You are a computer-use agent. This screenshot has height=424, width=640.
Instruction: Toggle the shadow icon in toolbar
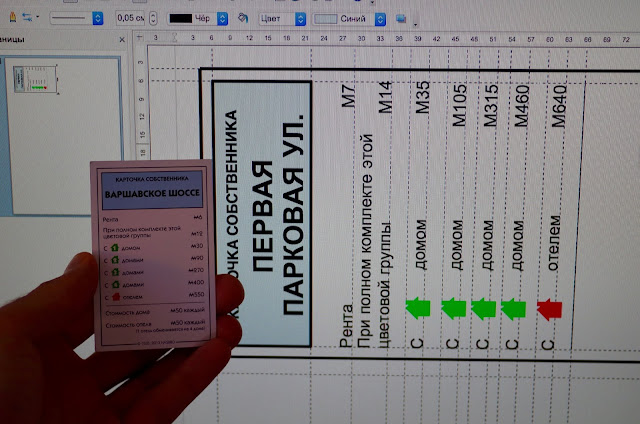(401, 18)
